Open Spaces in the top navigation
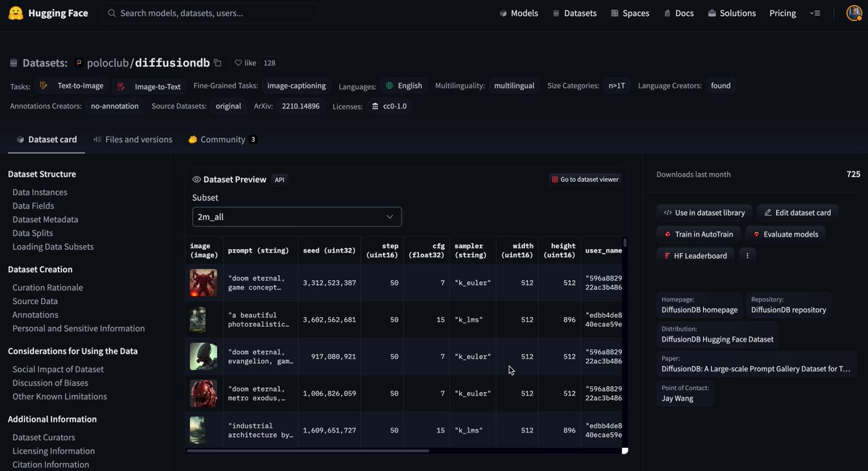This screenshot has height=471, width=868. coord(630,13)
